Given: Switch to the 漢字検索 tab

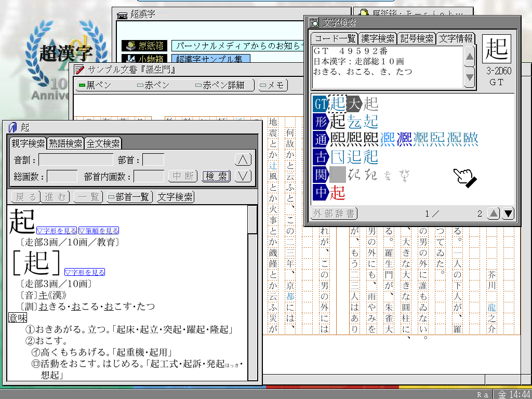Looking at the screenshot, I should click(x=377, y=38).
